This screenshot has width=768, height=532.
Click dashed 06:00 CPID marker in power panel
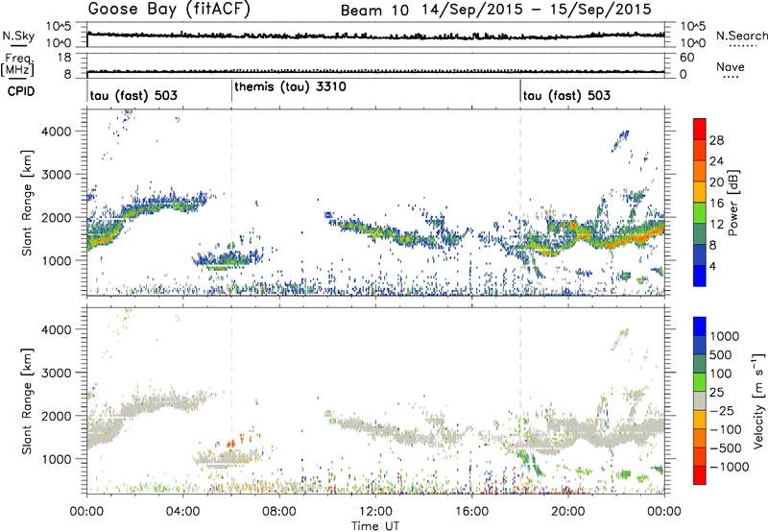(x=231, y=203)
